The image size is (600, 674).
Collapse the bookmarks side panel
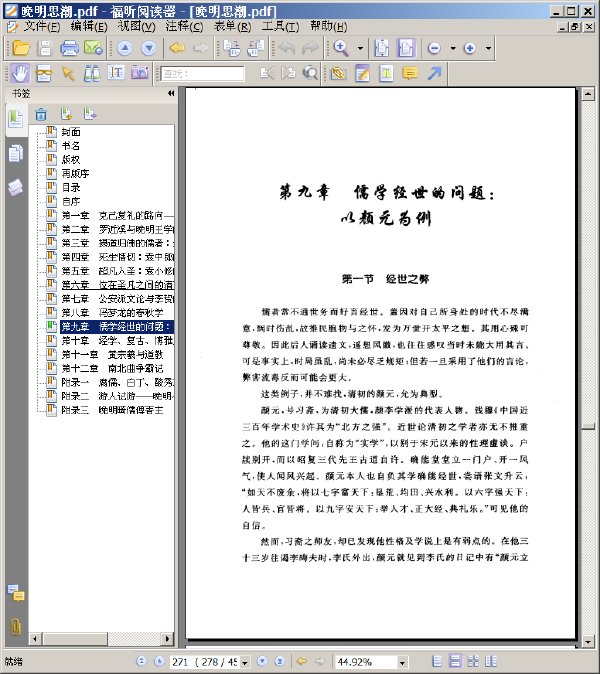(171, 93)
